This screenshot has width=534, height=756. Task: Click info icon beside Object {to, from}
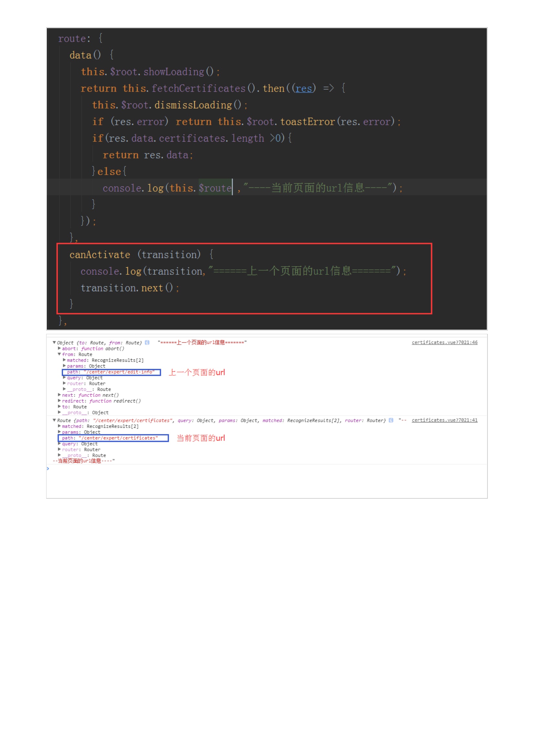click(x=147, y=342)
